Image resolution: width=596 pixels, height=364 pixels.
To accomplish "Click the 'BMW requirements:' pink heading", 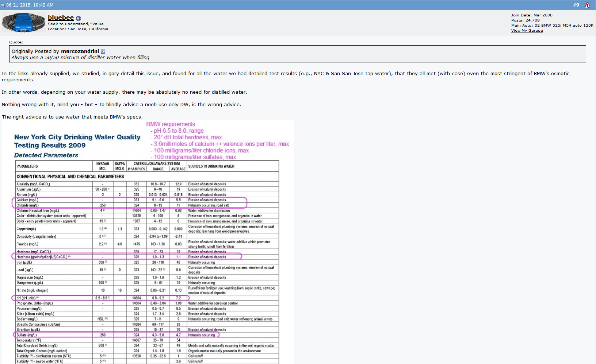I will [171, 124].
